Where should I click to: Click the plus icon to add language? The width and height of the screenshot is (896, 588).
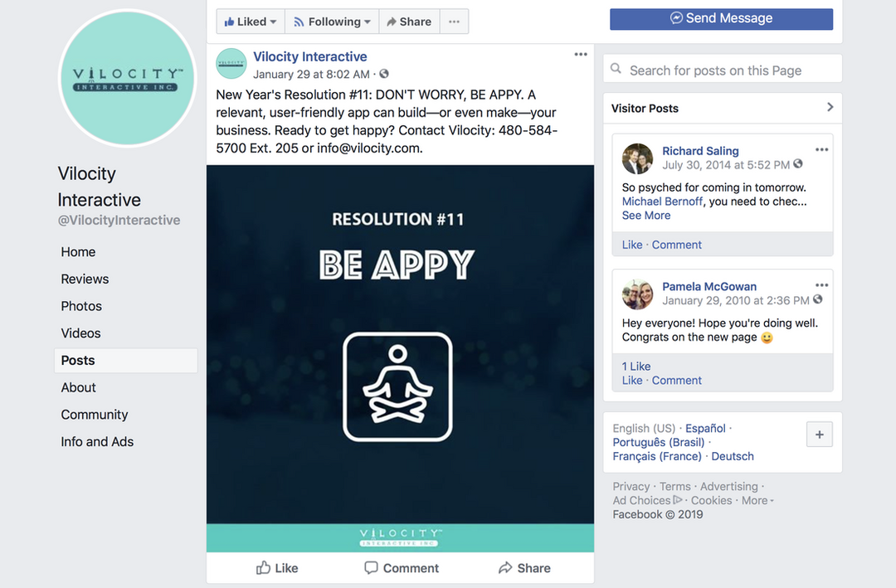coord(820,435)
